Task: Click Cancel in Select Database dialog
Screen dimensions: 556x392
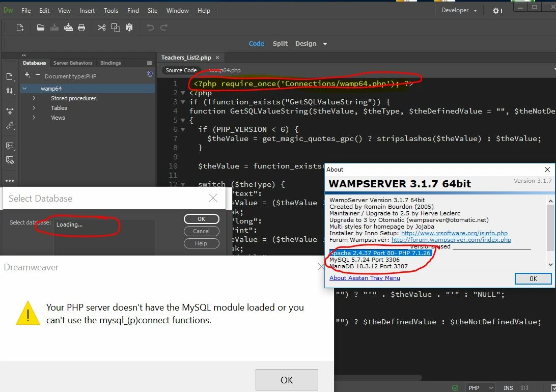Action: (x=202, y=231)
